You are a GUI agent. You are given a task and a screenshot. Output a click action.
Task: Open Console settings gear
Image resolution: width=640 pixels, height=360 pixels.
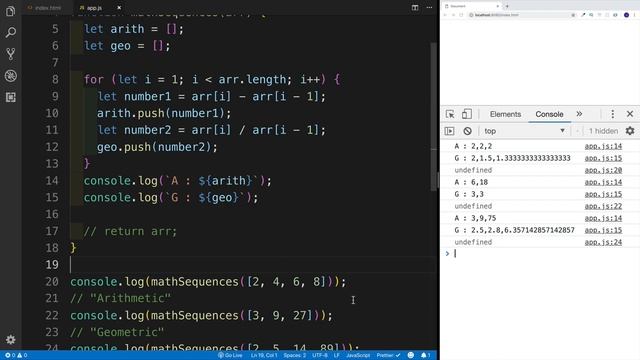tap(630, 131)
